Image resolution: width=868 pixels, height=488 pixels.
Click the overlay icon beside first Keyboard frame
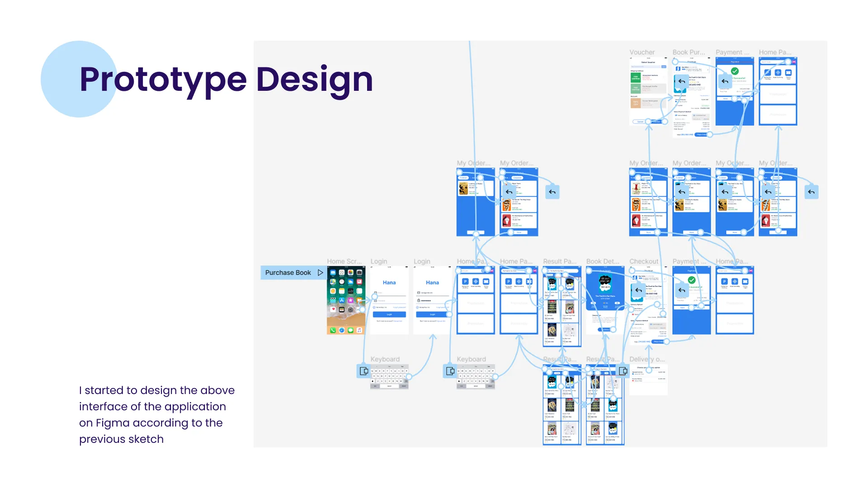(x=363, y=371)
